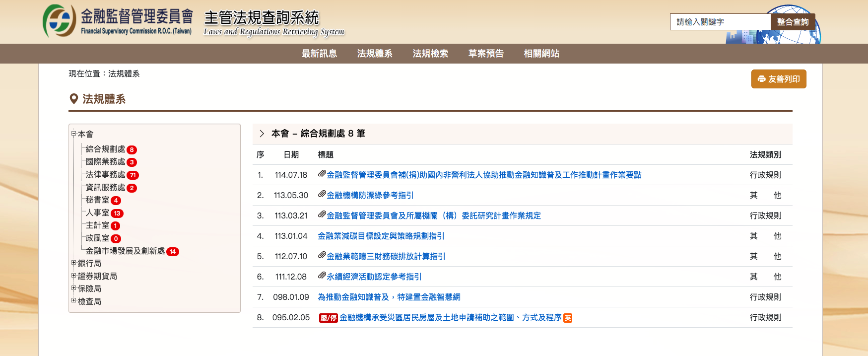
Task: Click paperclip icon on row 113.03.21
Action: (322, 214)
